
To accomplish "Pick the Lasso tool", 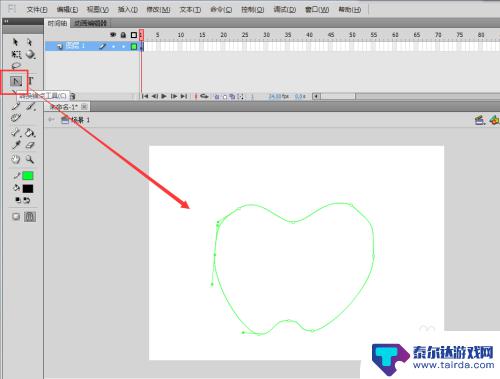I will pos(16,66).
